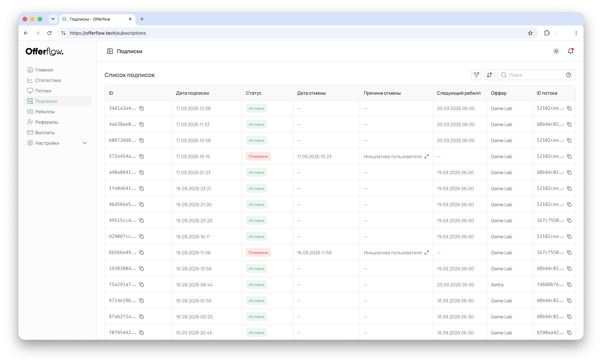Copy subscription ID b0873dd8

click(x=142, y=140)
